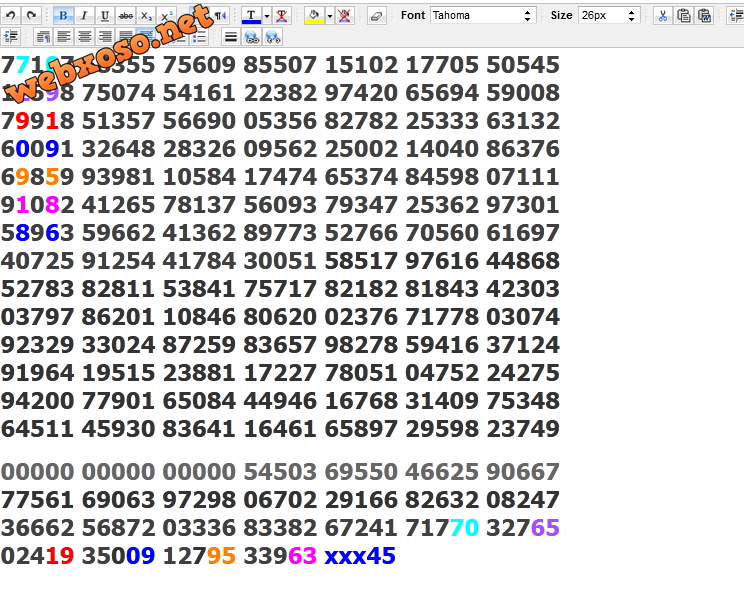Screen dimensions: 744x601
Task: Set right-to-left text direction
Action: pyautogui.click(x=220, y=16)
